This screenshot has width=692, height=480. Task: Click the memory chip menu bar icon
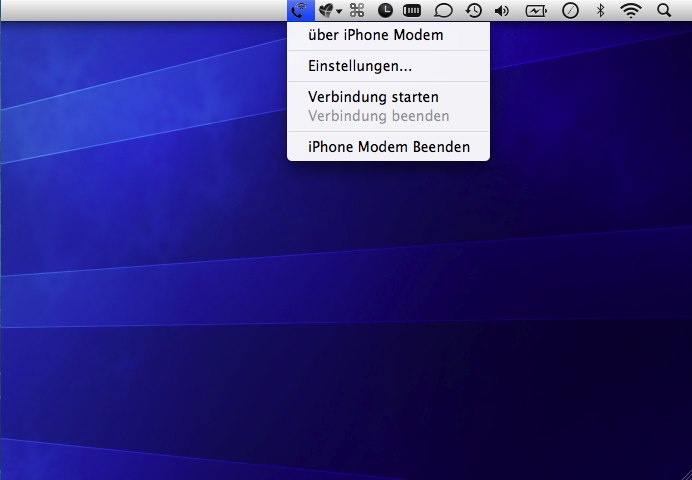(x=412, y=11)
